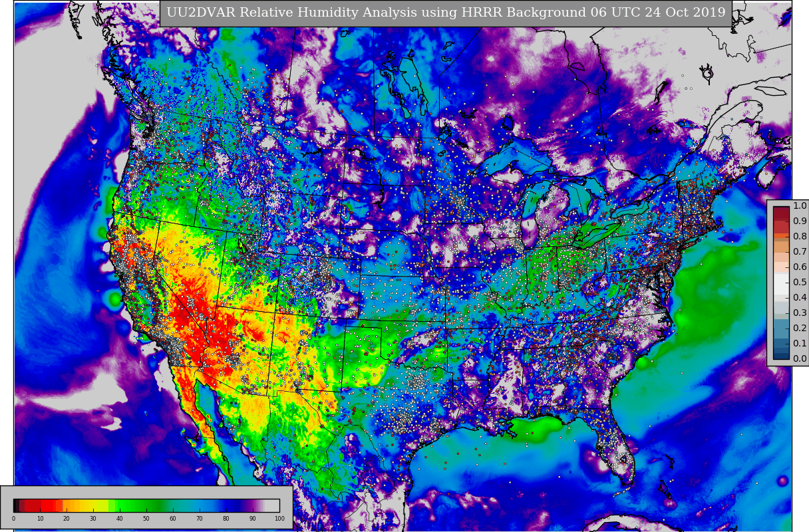The height and width of the screenshot is (532, 809).
Task: Click the map title mentioning UU2DVAR Relative Humidity
Action: (446, 13)
